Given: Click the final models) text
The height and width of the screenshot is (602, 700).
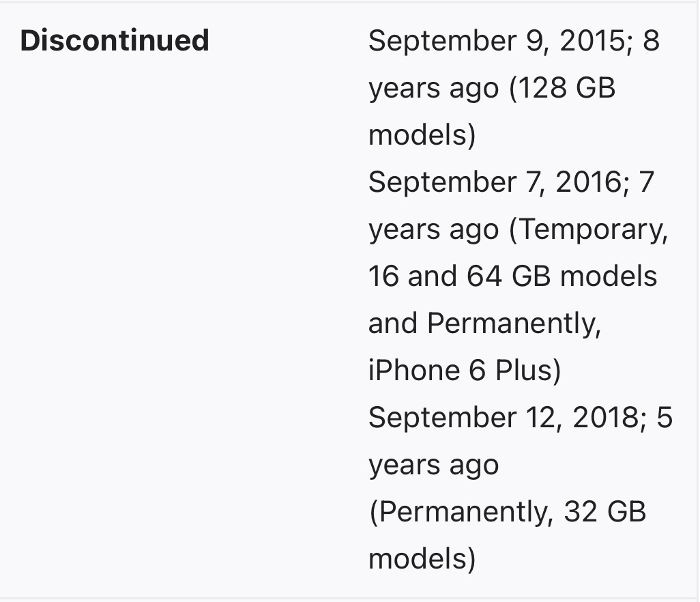Looking at the screenshot, I should [422, 559].
